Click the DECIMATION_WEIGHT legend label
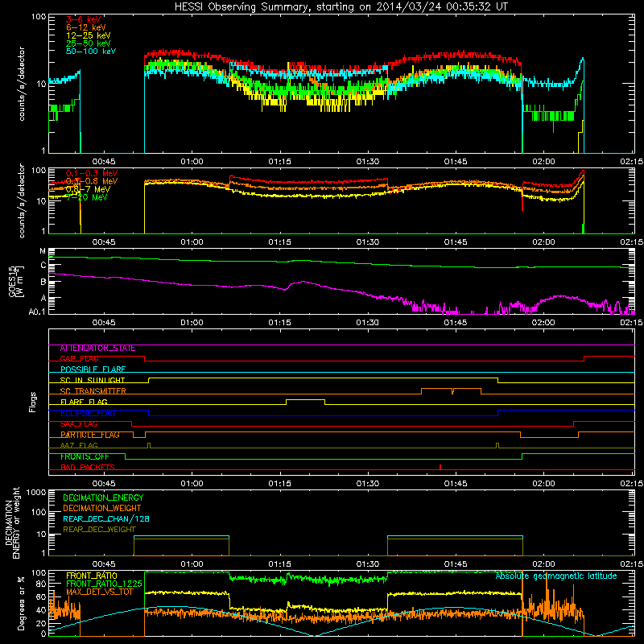The width and height of the screenshot is (644, 644). pos(102,509)
